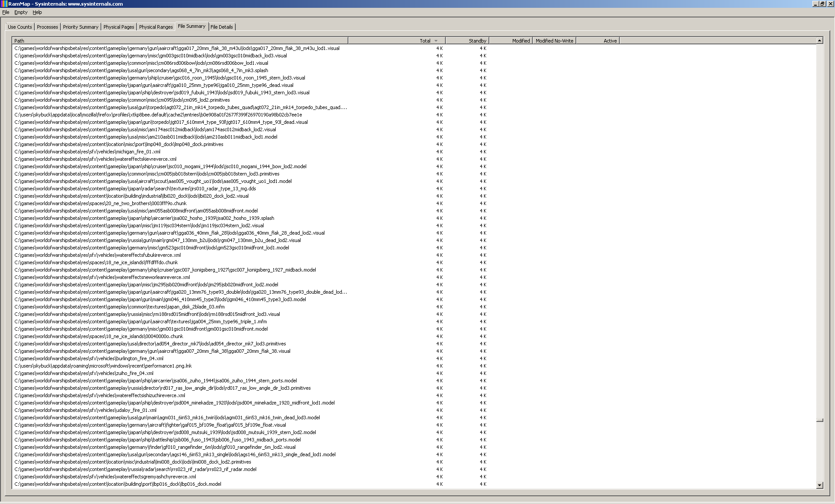
Task: Click the scrollbar up arrow
Action: click(819, 40)
